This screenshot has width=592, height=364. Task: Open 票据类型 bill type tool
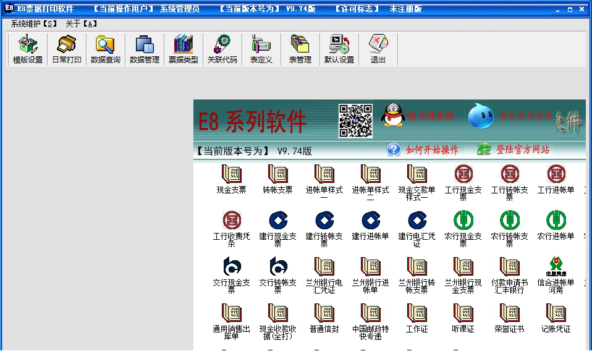183,49
